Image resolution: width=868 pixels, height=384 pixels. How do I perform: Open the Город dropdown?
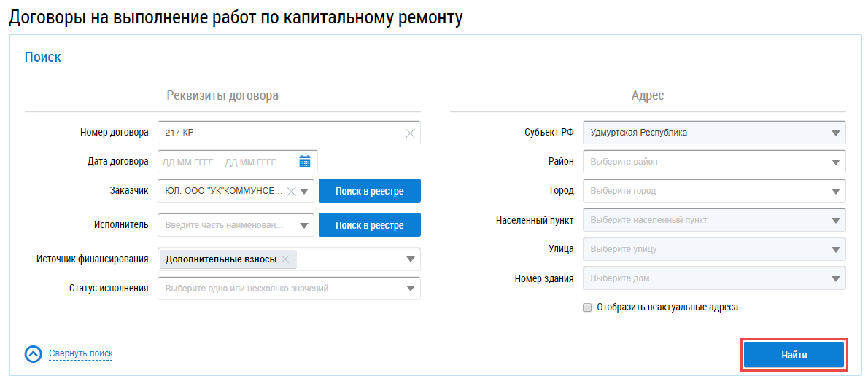click(x=835, y=191)
